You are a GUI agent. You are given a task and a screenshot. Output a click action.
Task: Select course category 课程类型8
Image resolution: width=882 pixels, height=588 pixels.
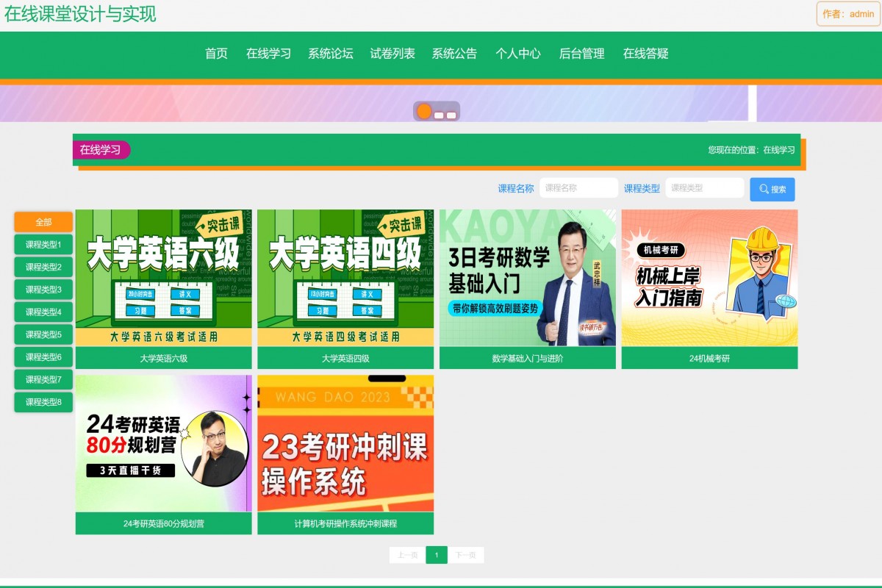[x=41, y=402]
